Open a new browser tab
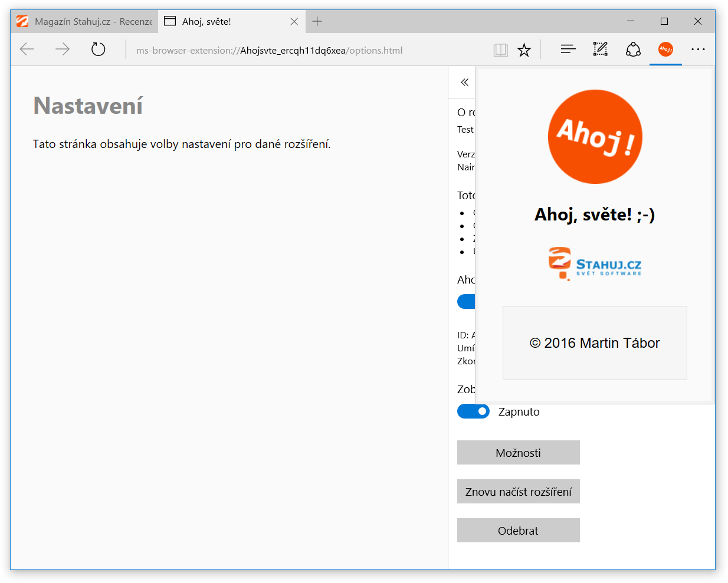Screen dimensions: 728x583 [317, 22]
